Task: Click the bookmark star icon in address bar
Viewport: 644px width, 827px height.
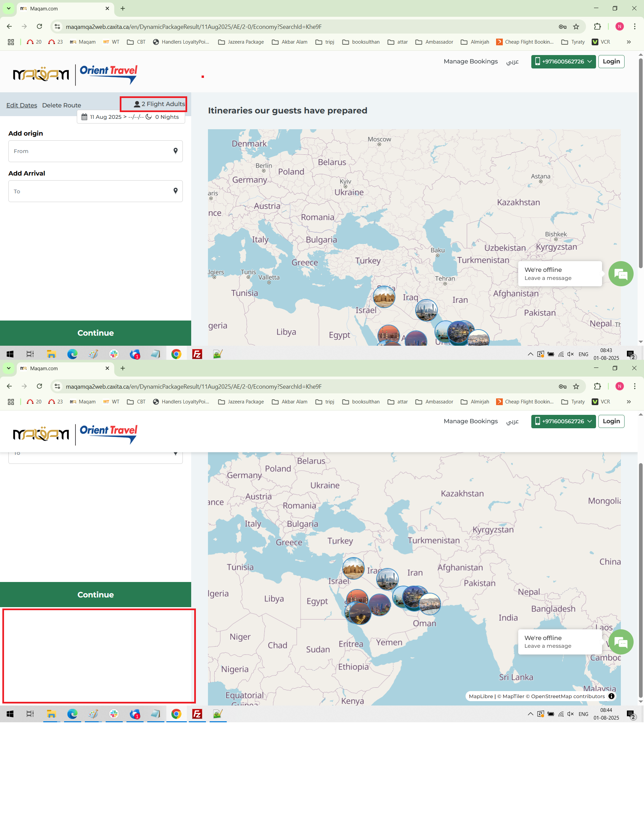Action: pos(576,27)
